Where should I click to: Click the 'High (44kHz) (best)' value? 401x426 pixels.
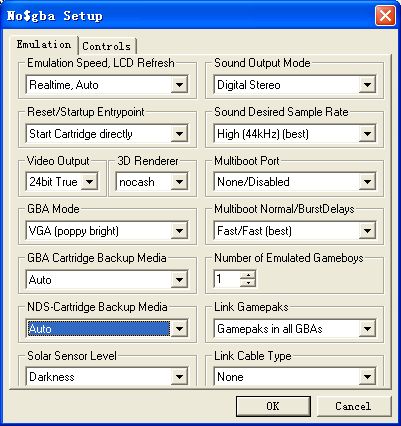[x=263, y=134]
